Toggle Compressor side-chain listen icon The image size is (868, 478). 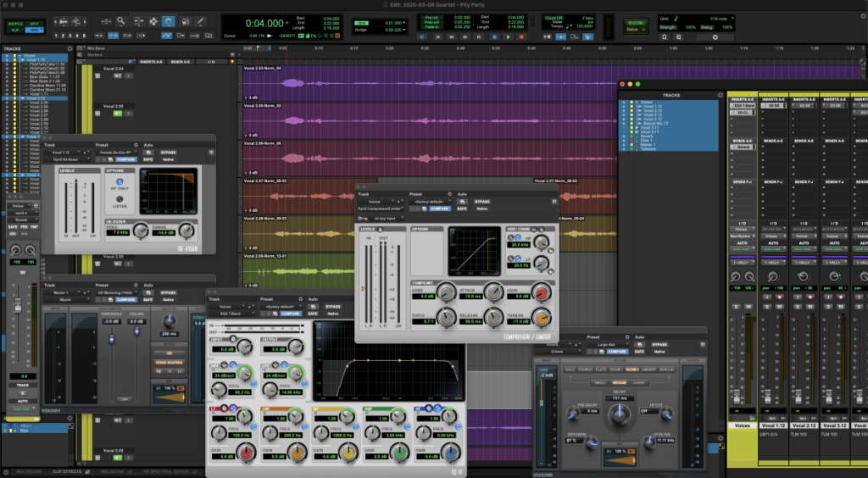coord(542,229)
